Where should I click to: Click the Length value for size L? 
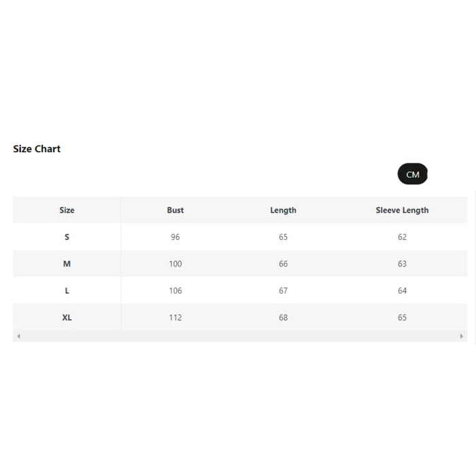[283, 290]
